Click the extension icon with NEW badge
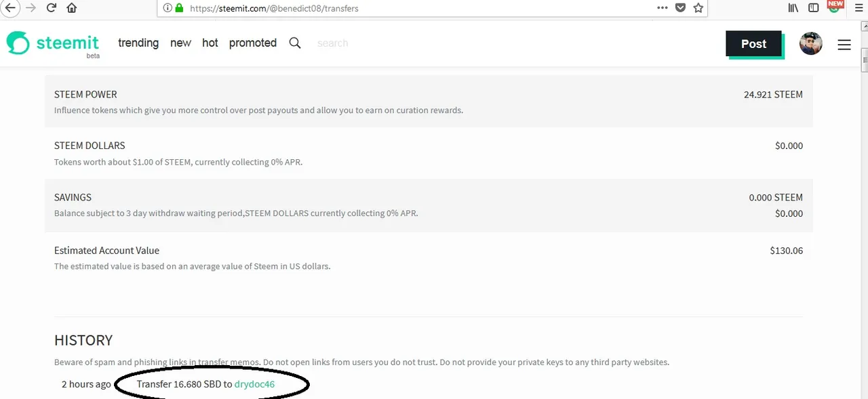The width and height of the screenshot is (868, 399). tap(835, 7)
